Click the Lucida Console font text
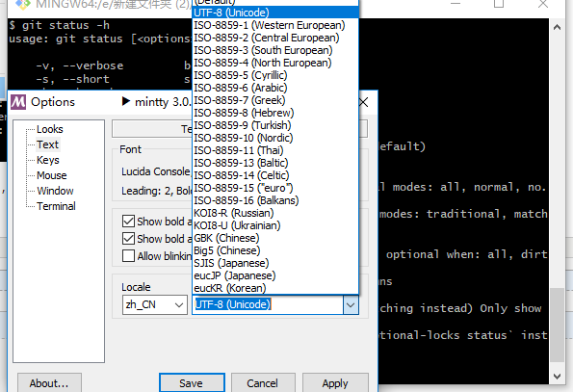 click(156, 171)
